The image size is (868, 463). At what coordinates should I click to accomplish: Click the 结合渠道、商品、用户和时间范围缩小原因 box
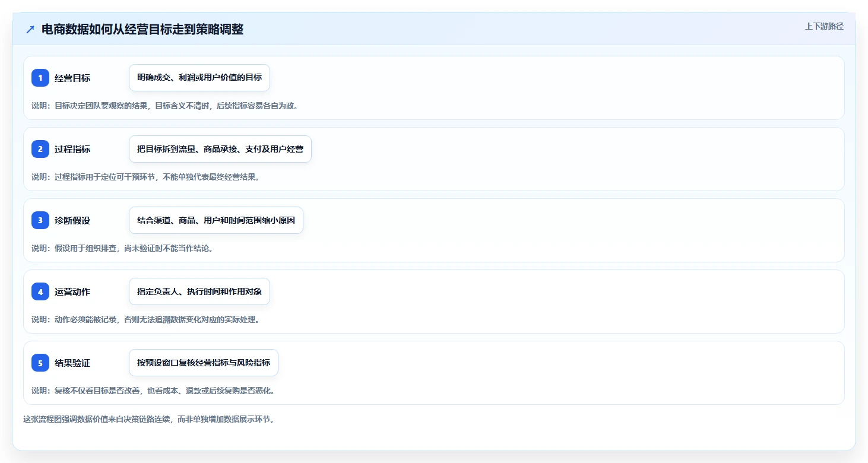point(216,220)
